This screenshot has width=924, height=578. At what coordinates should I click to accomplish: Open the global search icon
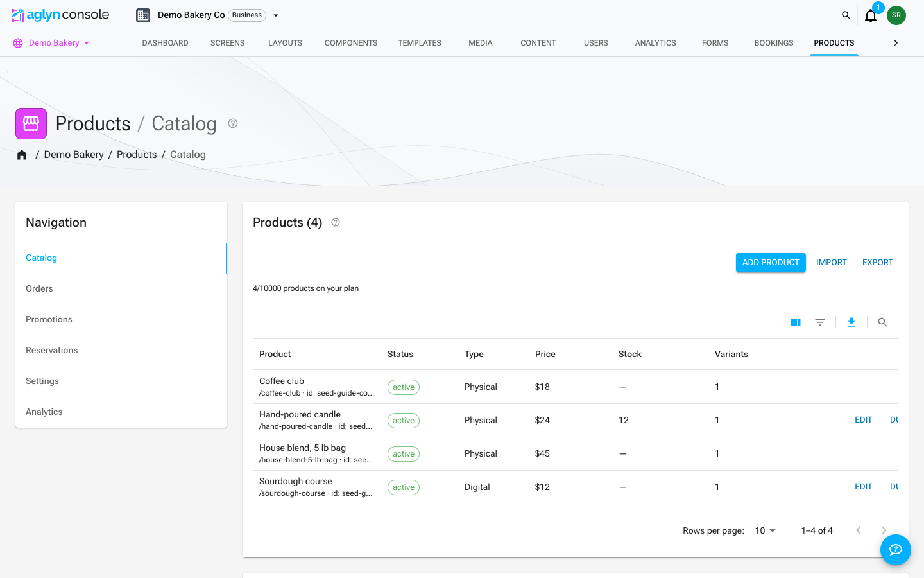[x=846, y=15]
